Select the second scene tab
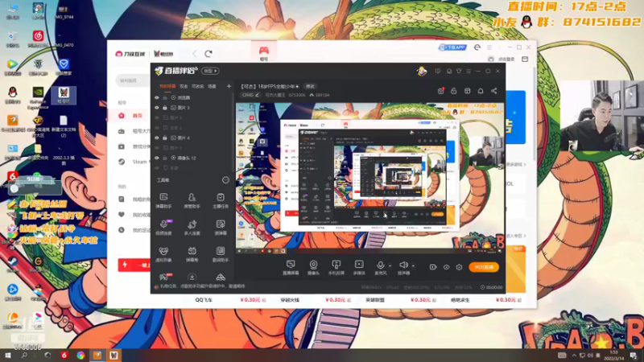This screenshot has width=644, height=362. point(184,86)
